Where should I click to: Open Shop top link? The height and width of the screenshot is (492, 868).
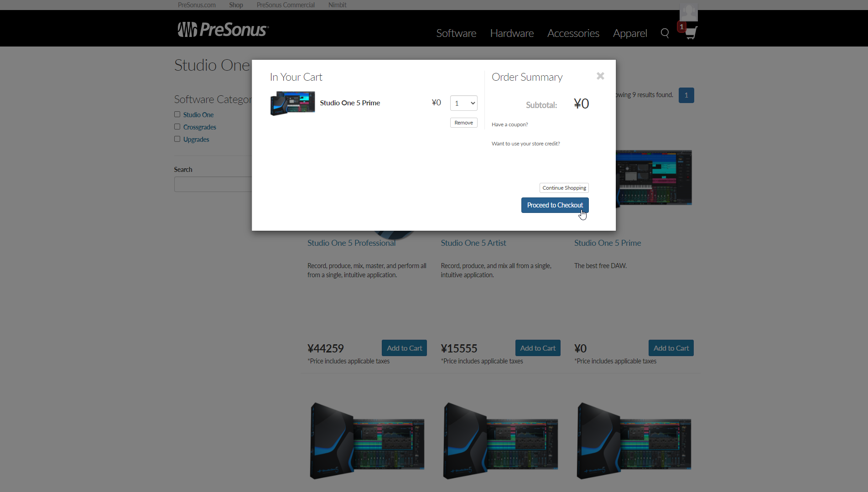pos(236,5)
